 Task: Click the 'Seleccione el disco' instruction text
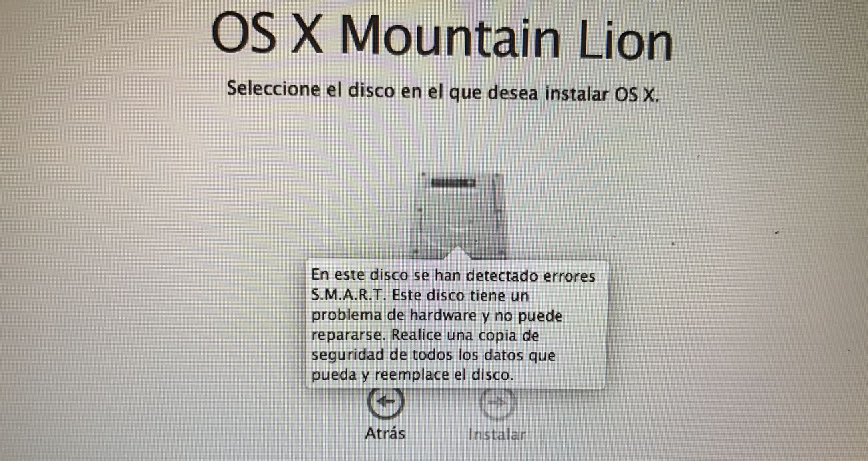click(443, 91)
